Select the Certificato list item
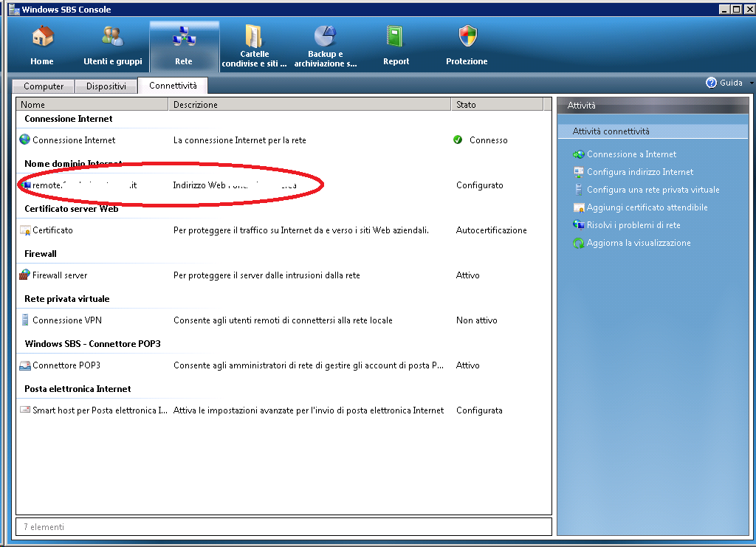Image resolution: width=756 pixels, height=547 pixels. click(x=283, y=230)
